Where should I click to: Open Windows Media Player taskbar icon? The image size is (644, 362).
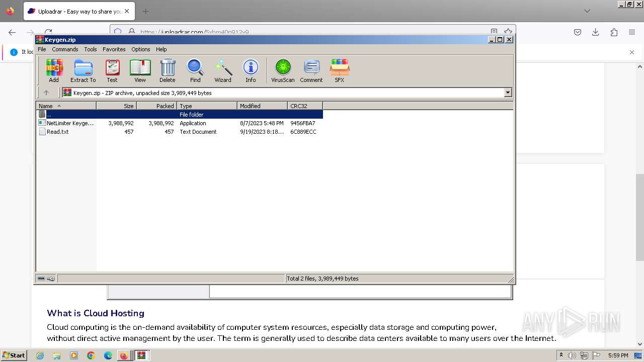pyautogui.click(x=74, y=355)
